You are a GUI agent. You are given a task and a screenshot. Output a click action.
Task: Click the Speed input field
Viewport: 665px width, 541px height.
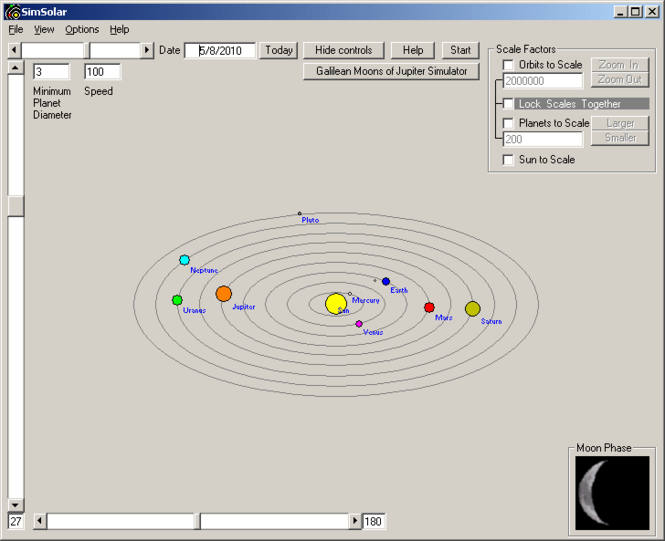click(x=102, y=72)
